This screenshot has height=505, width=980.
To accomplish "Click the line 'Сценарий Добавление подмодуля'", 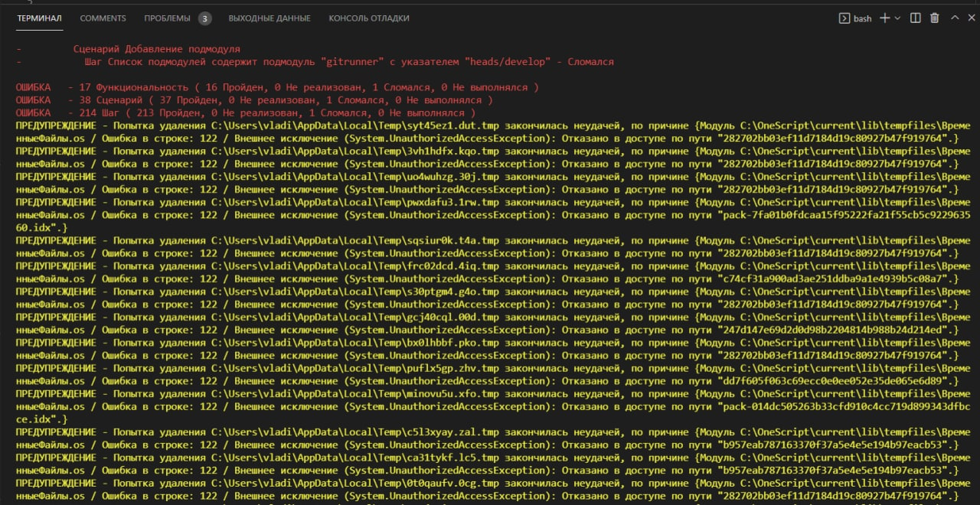I will coord(156,49).
